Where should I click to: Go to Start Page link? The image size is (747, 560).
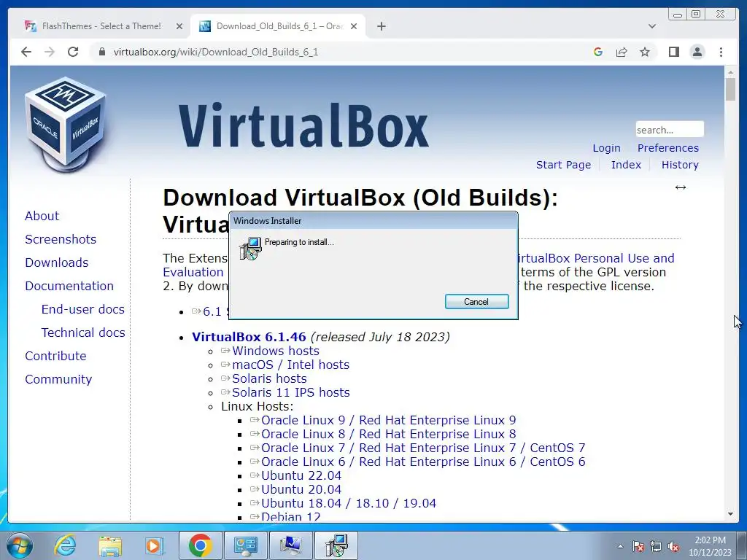pos(563,165)
